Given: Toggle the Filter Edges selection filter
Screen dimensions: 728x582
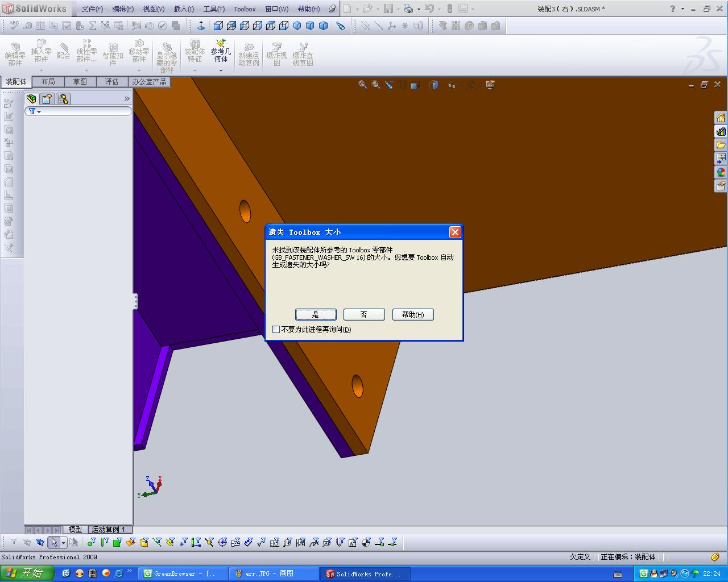Looking at the screenshot, I should pyautogui.click(x=104, y=543).
